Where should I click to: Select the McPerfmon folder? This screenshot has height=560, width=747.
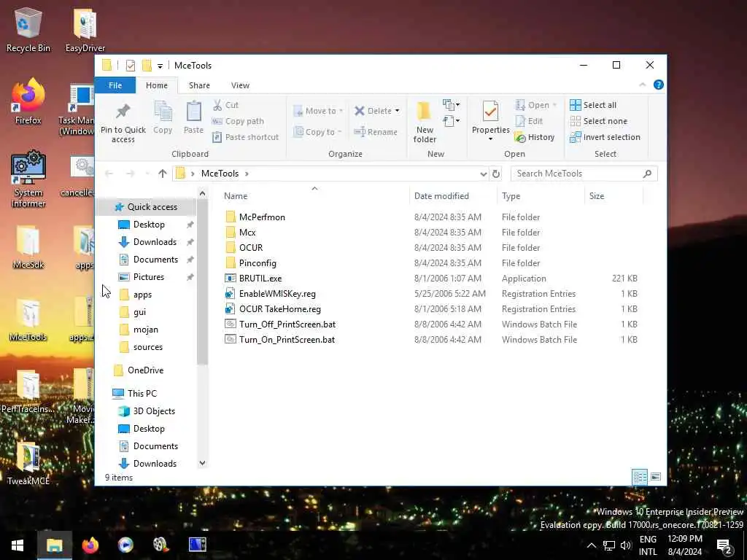[x=262, y=217]
